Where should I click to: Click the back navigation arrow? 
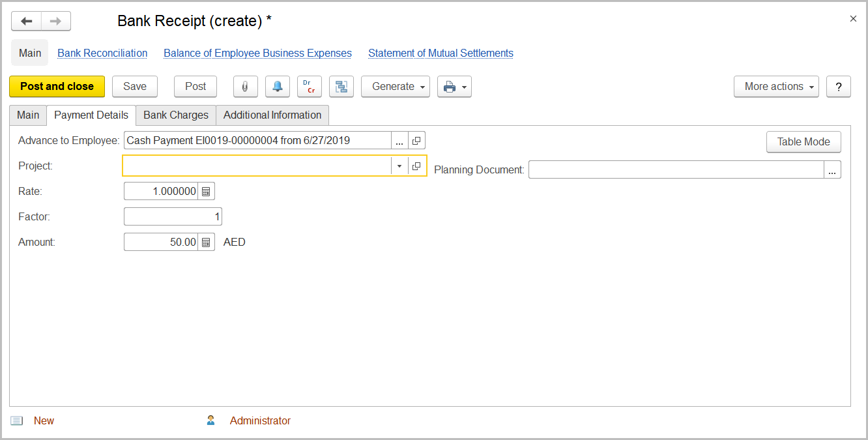[x=25, y=20]
